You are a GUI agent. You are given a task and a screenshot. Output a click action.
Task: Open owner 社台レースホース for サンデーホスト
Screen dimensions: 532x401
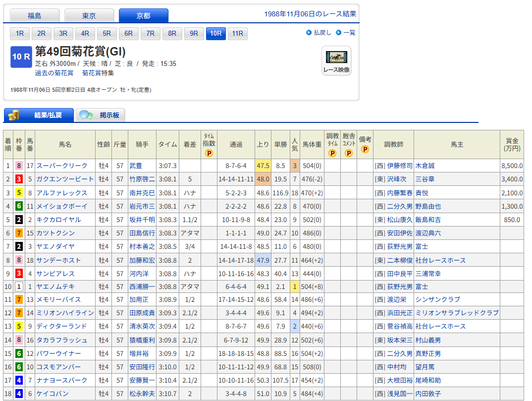coord(440,260)
